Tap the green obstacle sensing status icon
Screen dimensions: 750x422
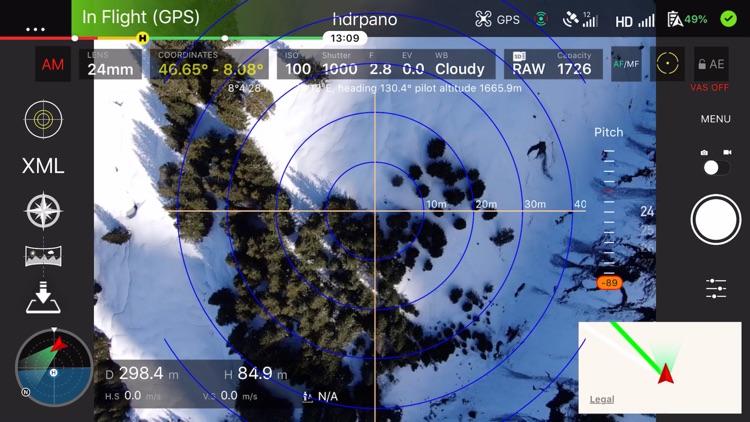coord(541,19)
